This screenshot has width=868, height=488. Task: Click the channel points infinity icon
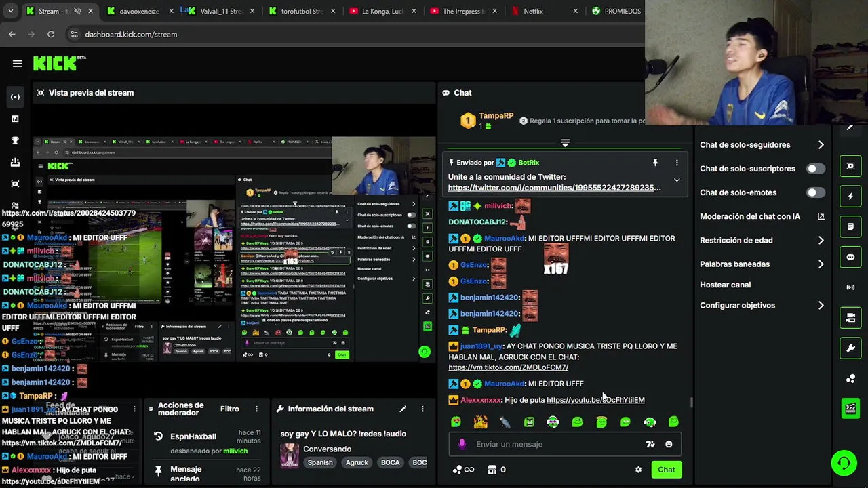click(469, 470)
